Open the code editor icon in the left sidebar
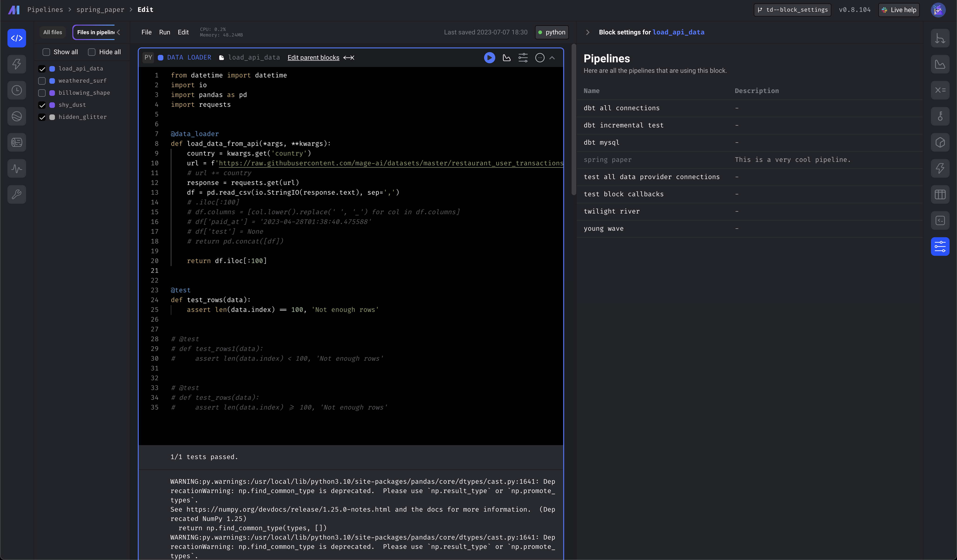Screen dimensions: 957x560 pos(17,38)
